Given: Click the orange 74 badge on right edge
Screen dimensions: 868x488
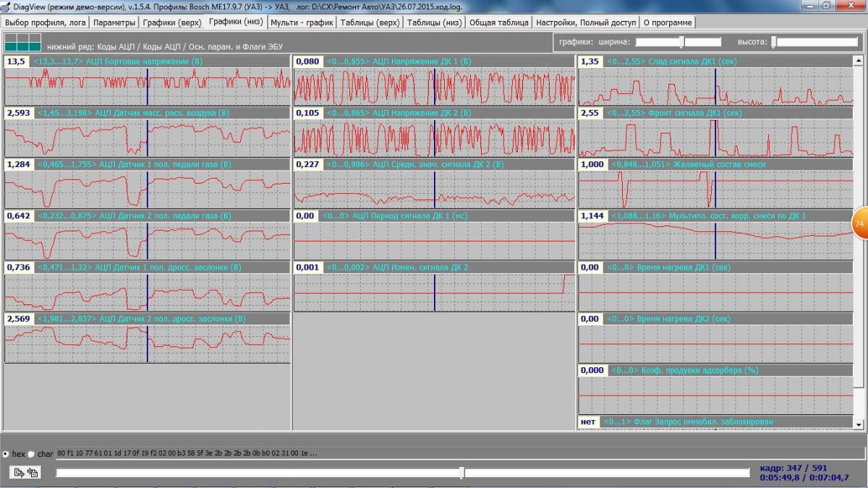Looking at the screenshot, I should pos(859,224).
